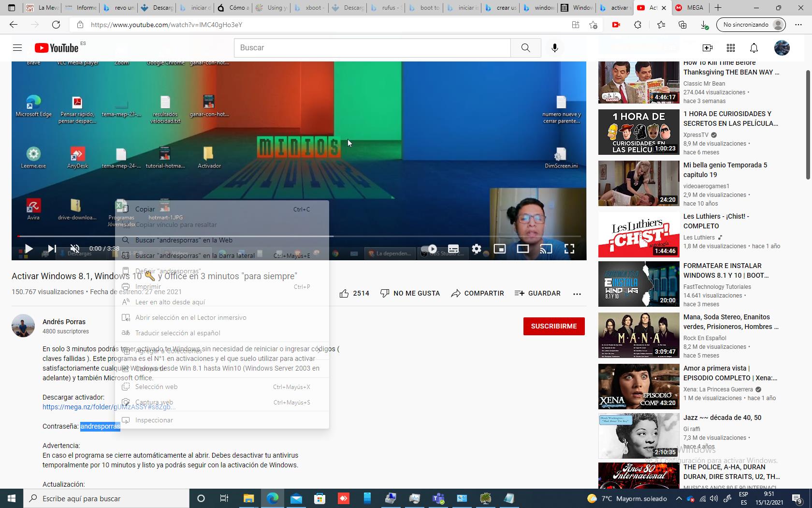812x508 pixels.
Task: Open the YouTube apps grid menu
Action: (x=731, y=48)
